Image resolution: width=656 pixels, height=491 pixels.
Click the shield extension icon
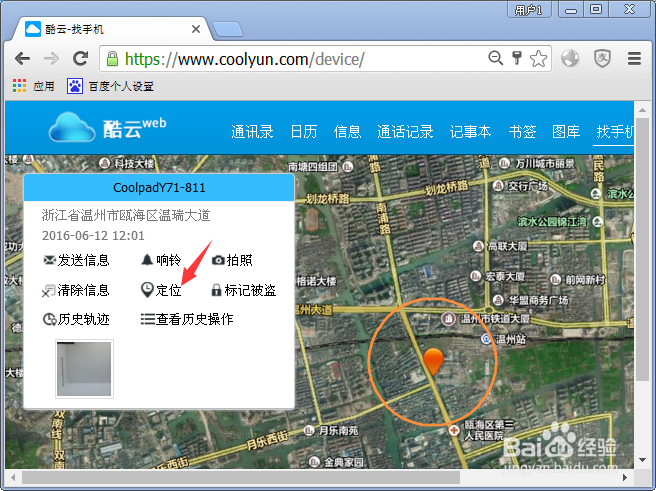602,59
